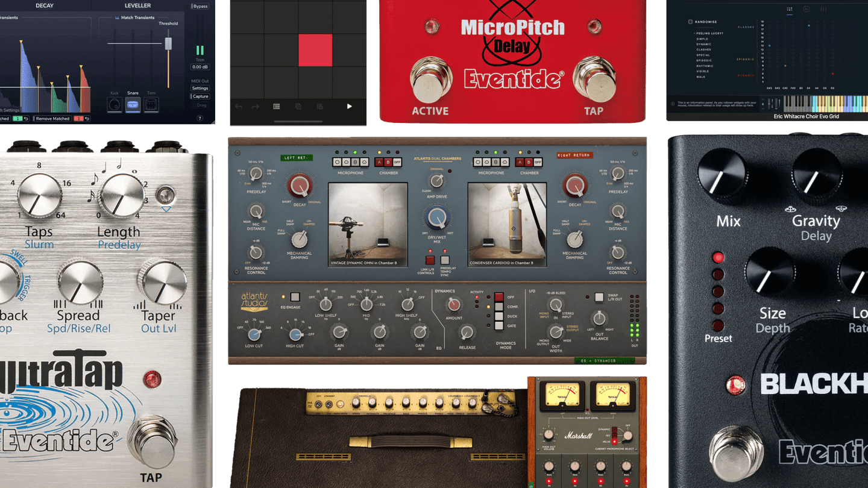
Task: Click the duplicate icon in pad app toolbar
Action: 298,106
